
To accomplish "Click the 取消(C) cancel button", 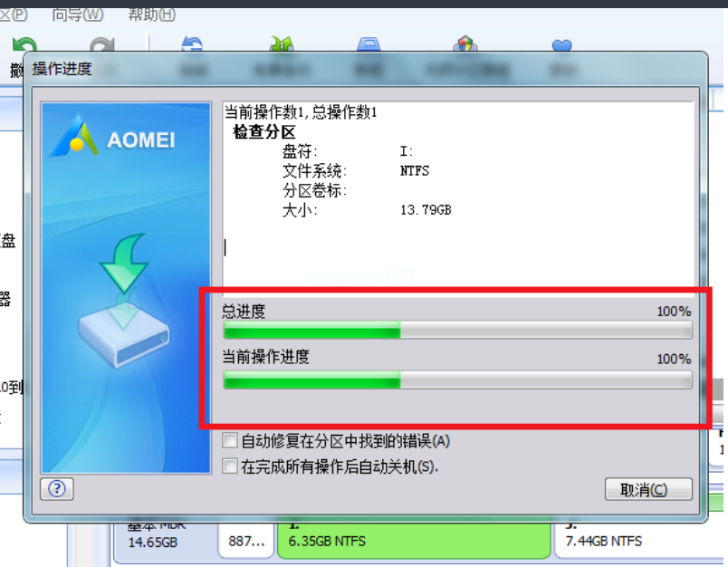I will 648,489.
